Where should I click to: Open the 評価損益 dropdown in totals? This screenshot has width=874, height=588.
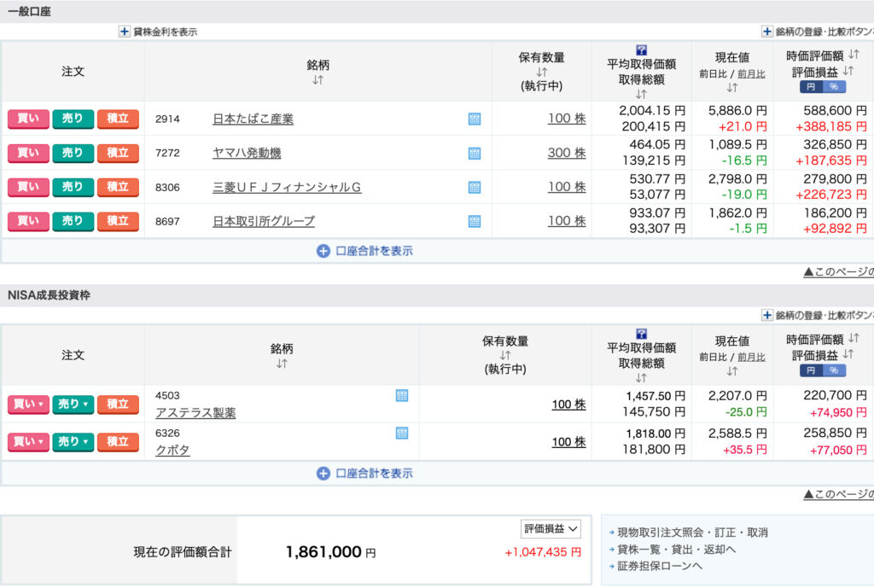click(551, 529)
